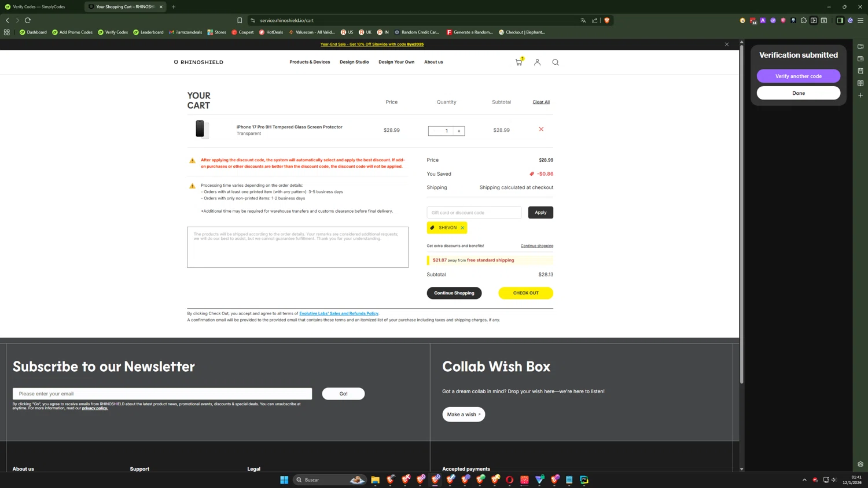Viewport: 868px width, 488px height.
Task: Open Windows Start button
Action: point(284,480)
